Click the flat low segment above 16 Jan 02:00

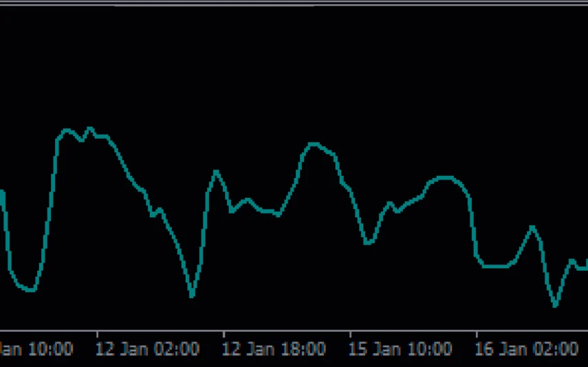pos(495,266)
